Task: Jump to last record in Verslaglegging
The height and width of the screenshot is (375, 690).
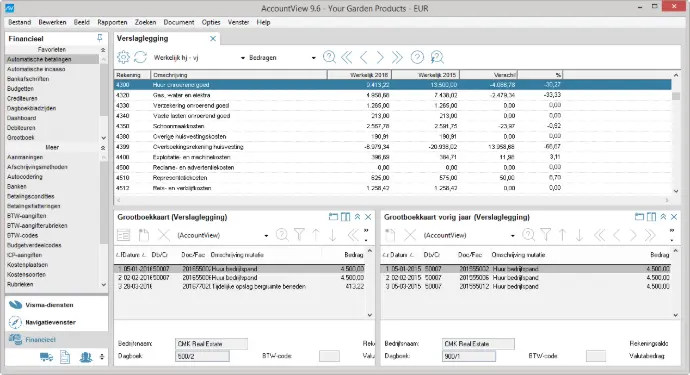Action: [x=397, y=57]
